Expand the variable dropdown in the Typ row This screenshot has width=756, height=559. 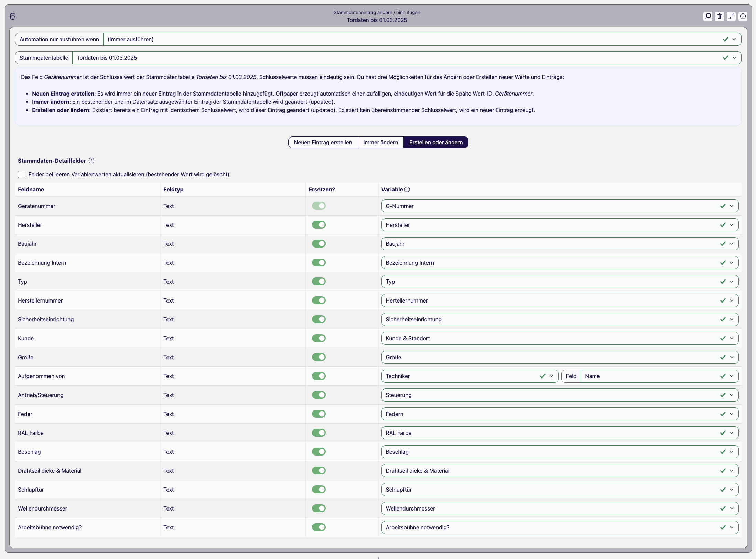[x=560, y=282]
